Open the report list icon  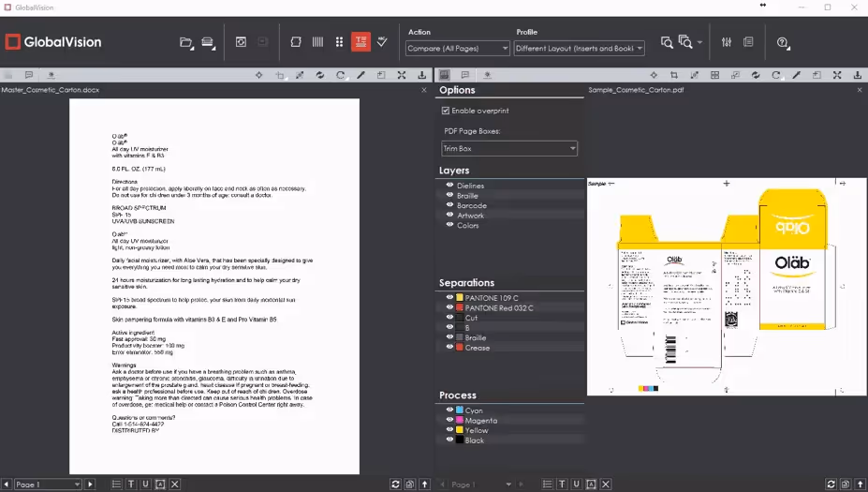[x=748, y=42]
